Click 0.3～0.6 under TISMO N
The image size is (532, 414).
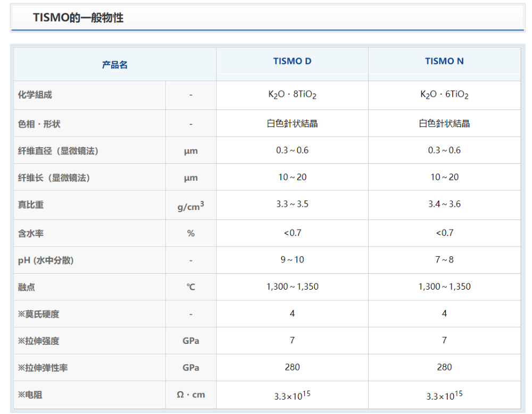pyautogui.click(x=444, y=150)
